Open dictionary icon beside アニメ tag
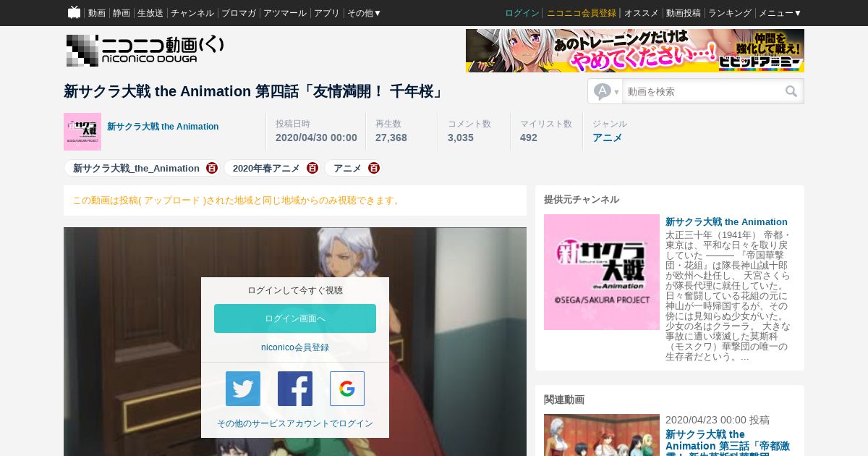 [374, 168]
